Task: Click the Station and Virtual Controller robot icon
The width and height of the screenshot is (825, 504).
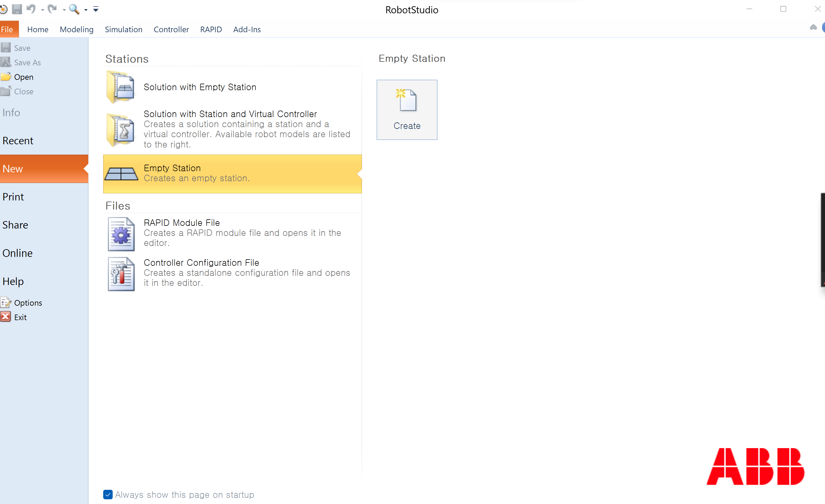Action: pos(121,131)
